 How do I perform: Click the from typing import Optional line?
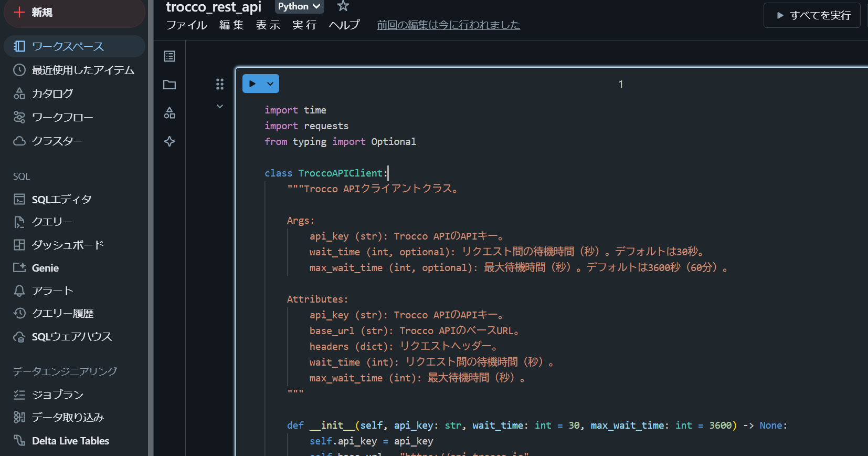coord(340,141)
